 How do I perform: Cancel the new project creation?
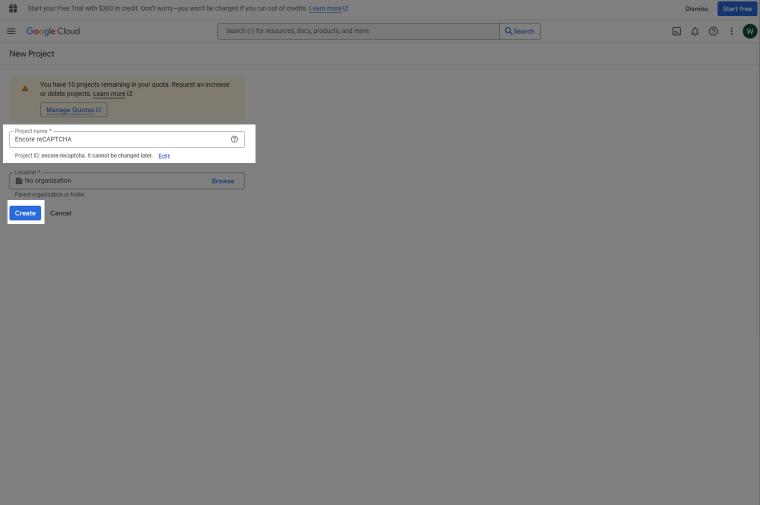[x=60, y=213]
